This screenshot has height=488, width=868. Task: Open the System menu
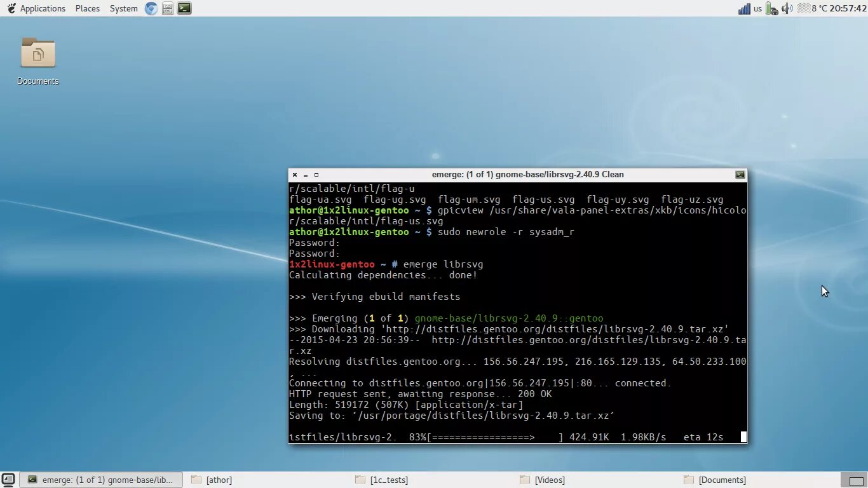pyautogui.click(x=123, y=8)
